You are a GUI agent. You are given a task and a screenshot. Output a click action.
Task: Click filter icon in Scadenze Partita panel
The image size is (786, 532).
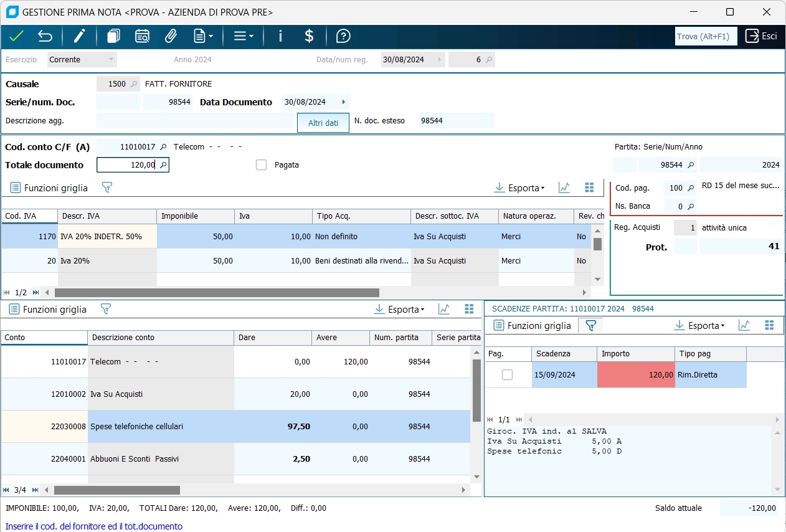coord(590,325)
